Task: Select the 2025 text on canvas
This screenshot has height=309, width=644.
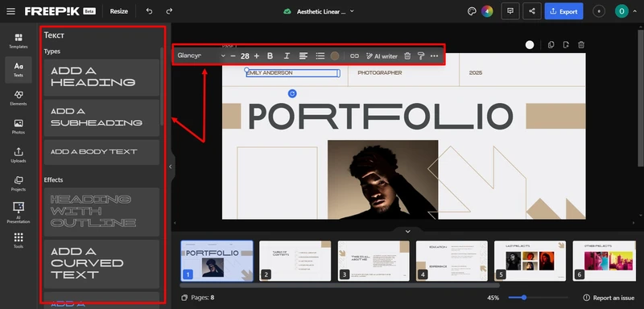Action: pos(476,72)
